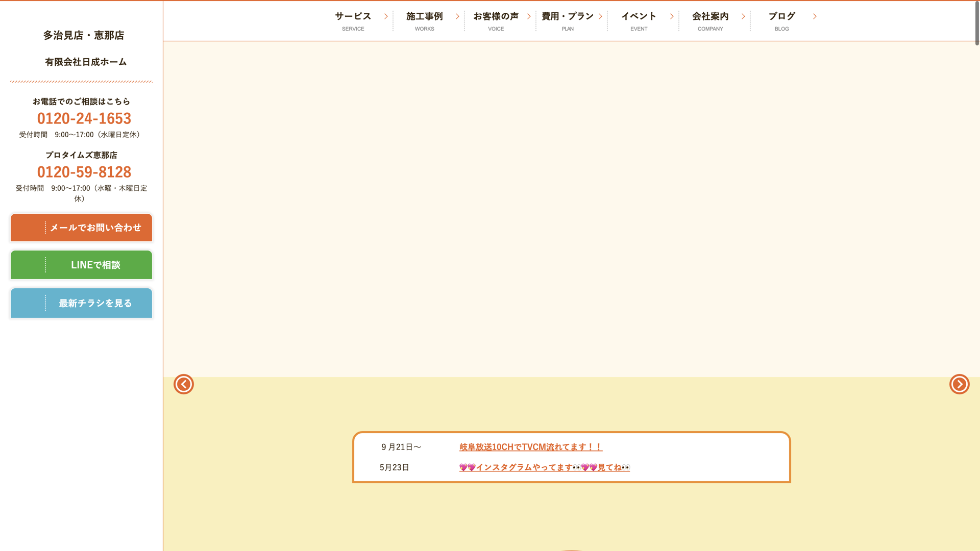980x551 pixels.
Task: Click the chevron beside 会社案内
Action: (x=743, y=16)
